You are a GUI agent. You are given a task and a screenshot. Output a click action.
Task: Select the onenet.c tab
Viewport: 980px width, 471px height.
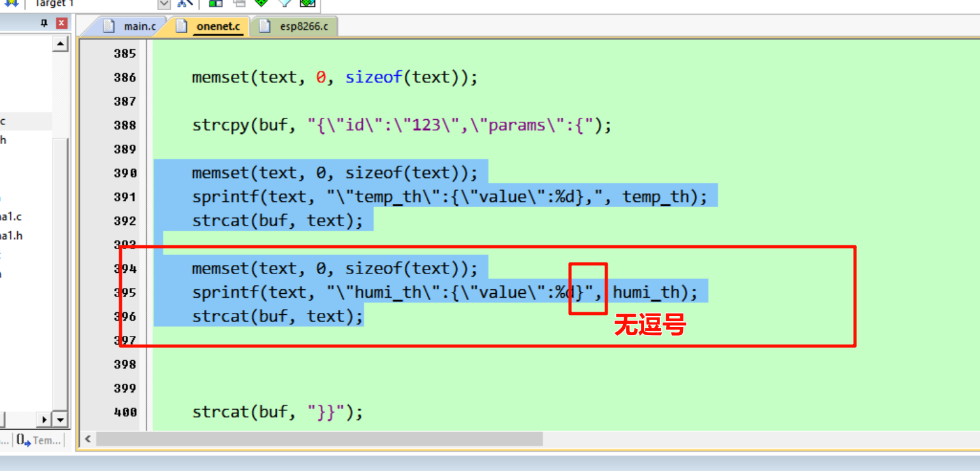(210, 26)
